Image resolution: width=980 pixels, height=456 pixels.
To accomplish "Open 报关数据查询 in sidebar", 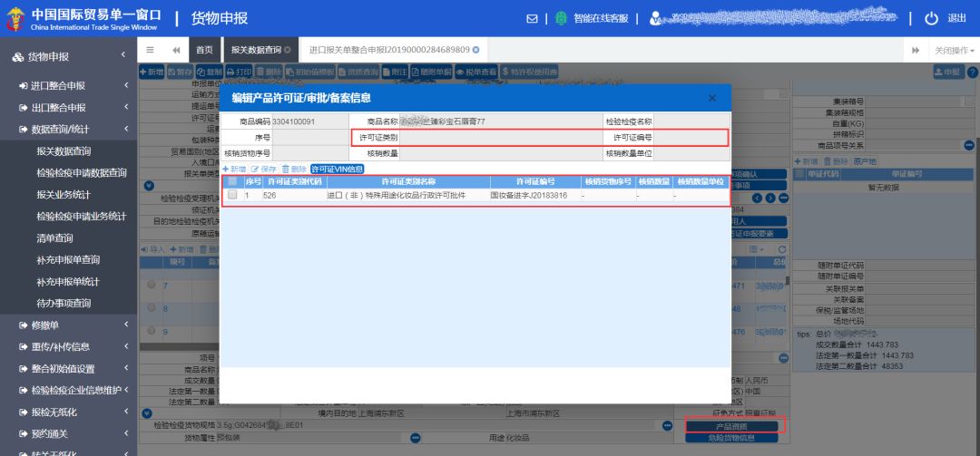I will tap(64, 151).
